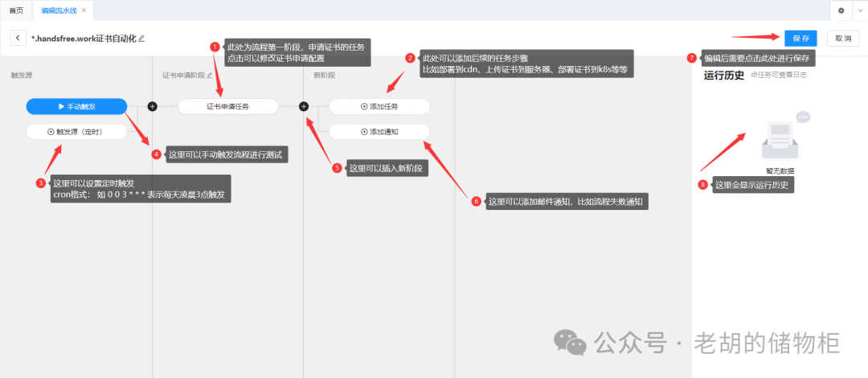Click plus icon after 手动触发
The height and width of the screenshot is (378, 868).
coord(152,106)
